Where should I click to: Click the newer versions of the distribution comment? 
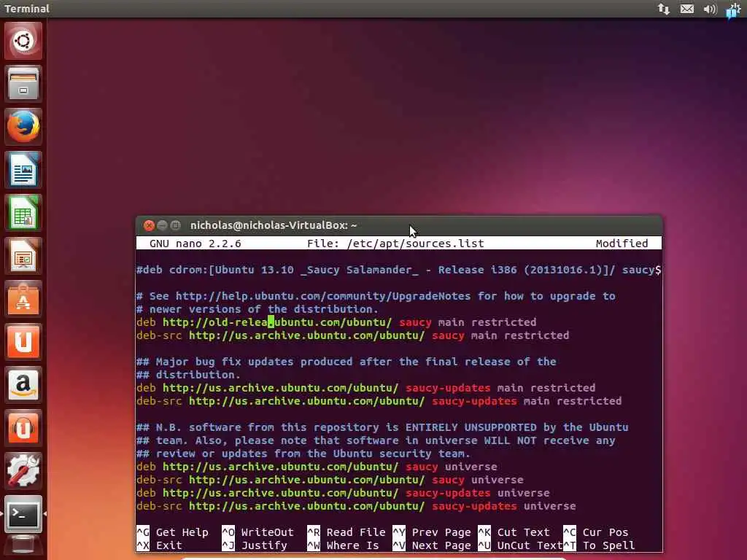[258, 309]
